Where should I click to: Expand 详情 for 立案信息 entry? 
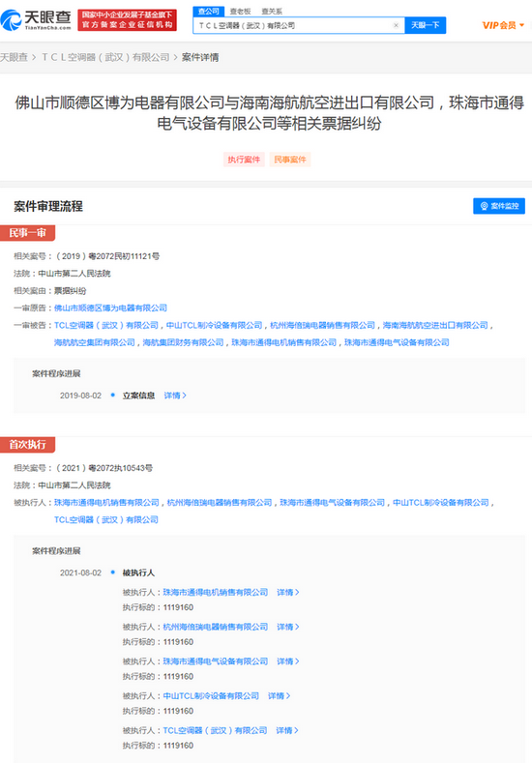(x=175, y=396)
